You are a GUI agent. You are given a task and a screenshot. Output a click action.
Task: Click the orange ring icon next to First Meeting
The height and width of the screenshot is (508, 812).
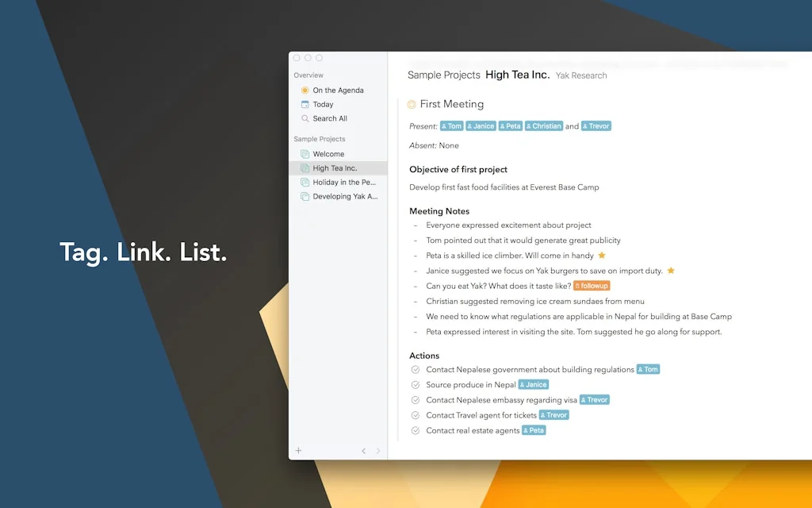click(412, 104)
